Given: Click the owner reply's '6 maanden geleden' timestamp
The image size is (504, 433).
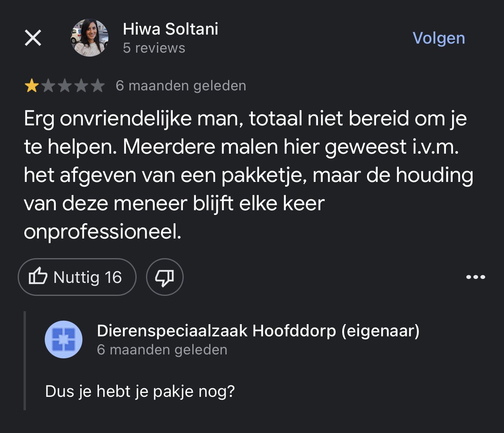Looking at the screenshot, I should [x=162, y=350].
